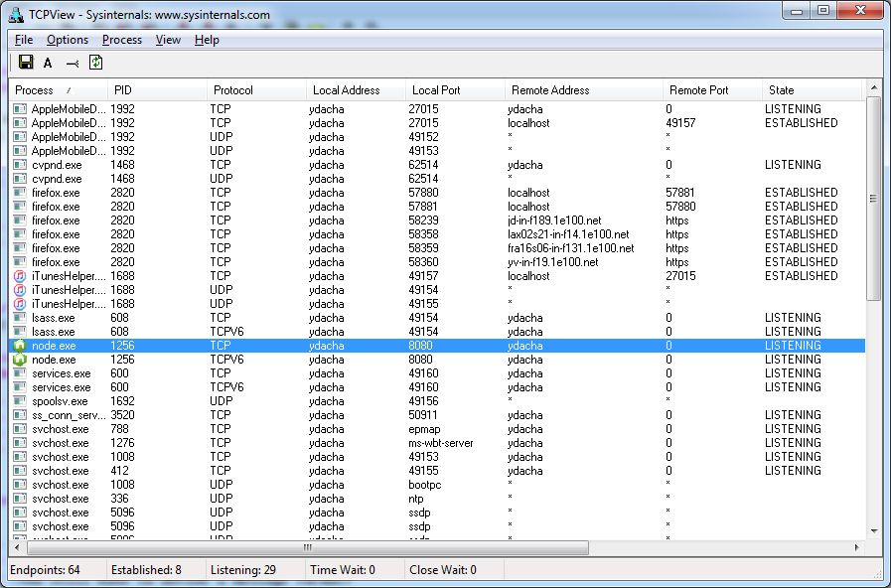The image size is (891, 588).
Task: Click the local port 'ntp'
Action: coord(416,499)
